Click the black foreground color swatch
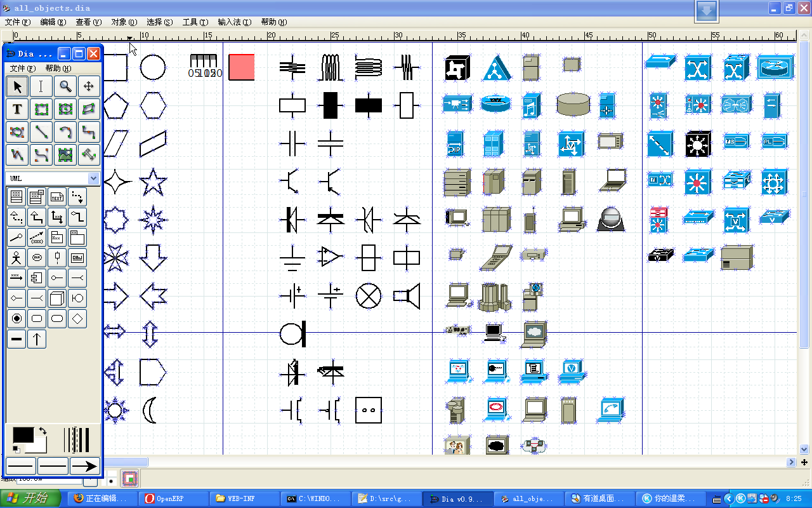The image size is (812, 508). (x=23, y=435)
